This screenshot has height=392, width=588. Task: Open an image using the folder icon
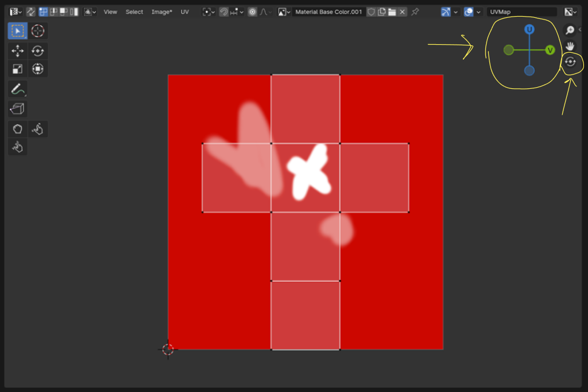392,11
